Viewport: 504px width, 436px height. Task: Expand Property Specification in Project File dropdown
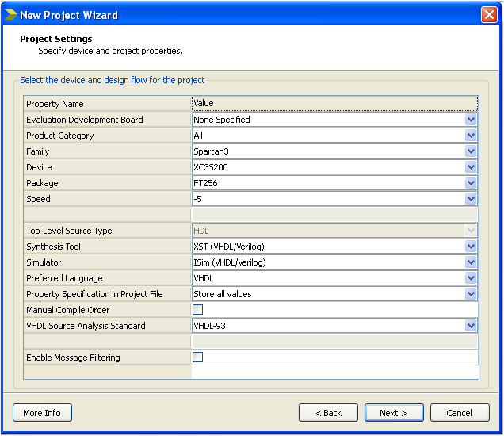pos(471,294)
